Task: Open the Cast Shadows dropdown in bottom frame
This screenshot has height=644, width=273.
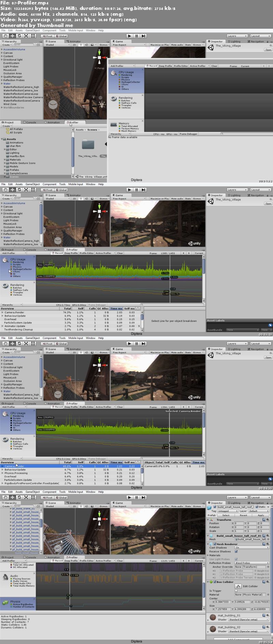Action: tap(252, 548)
